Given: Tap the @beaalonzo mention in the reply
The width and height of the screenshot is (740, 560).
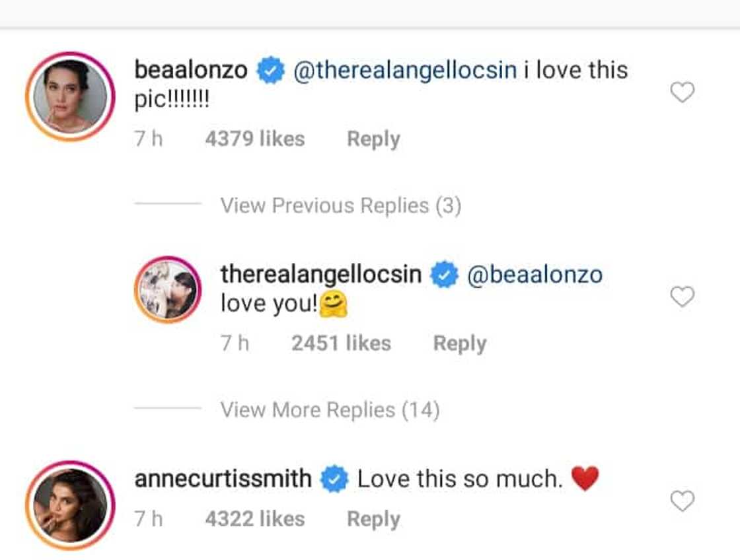Looking at the screenshot, I should coord(535,274).
